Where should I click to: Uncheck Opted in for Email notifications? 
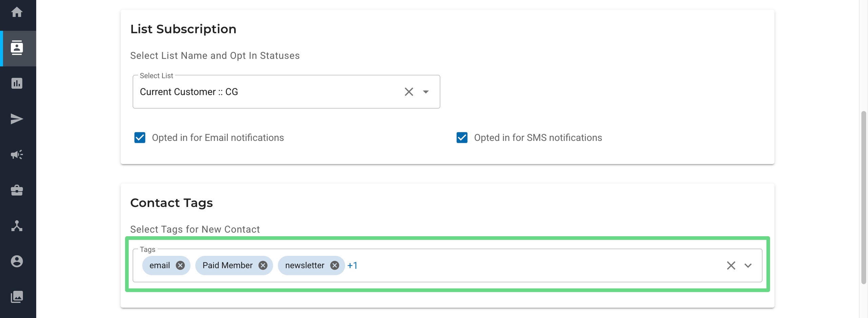coord(140,138)
